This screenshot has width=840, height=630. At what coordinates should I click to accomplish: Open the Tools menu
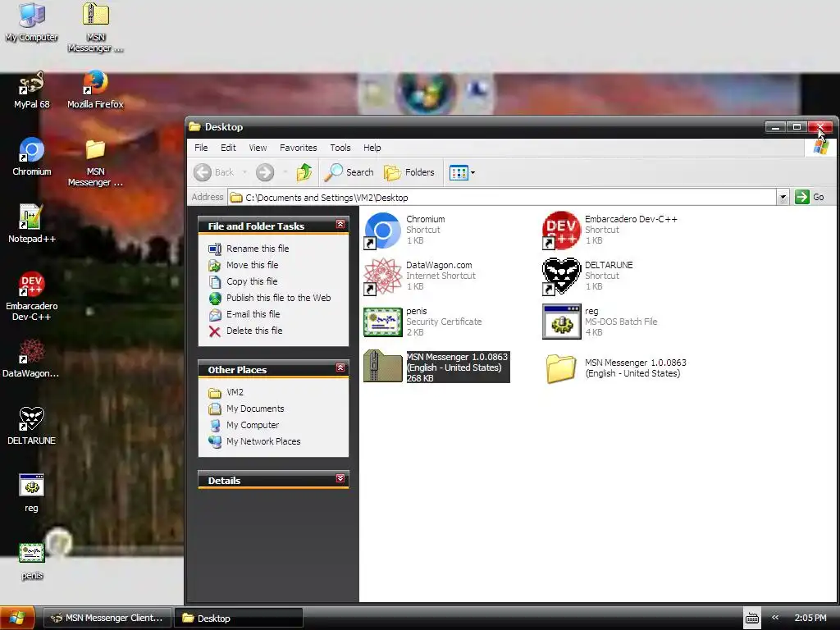[x=340, y=148]
